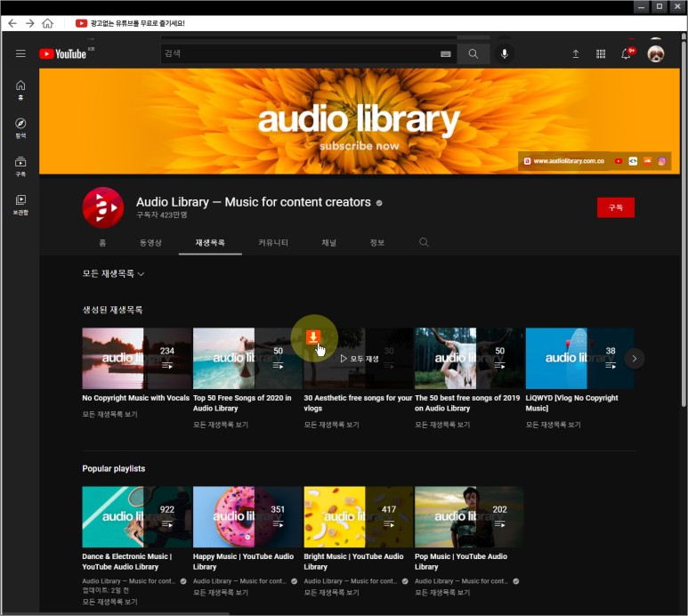The height and width of the screenshot is (616, 688).
Task: Click the audio library channel banner
Action: pyautogui.click(x=360, y=121)
